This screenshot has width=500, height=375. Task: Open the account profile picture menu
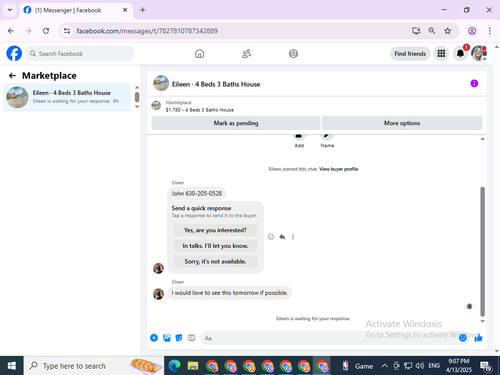[479, 53]
